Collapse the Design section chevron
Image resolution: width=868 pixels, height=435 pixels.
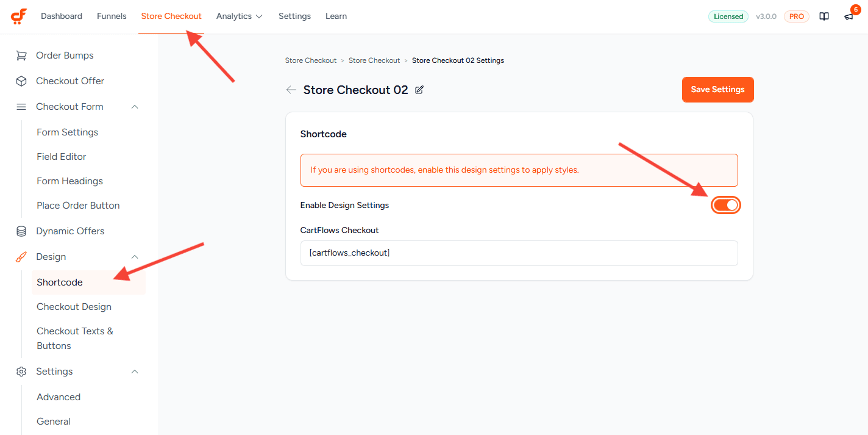(x=135, y=257)
